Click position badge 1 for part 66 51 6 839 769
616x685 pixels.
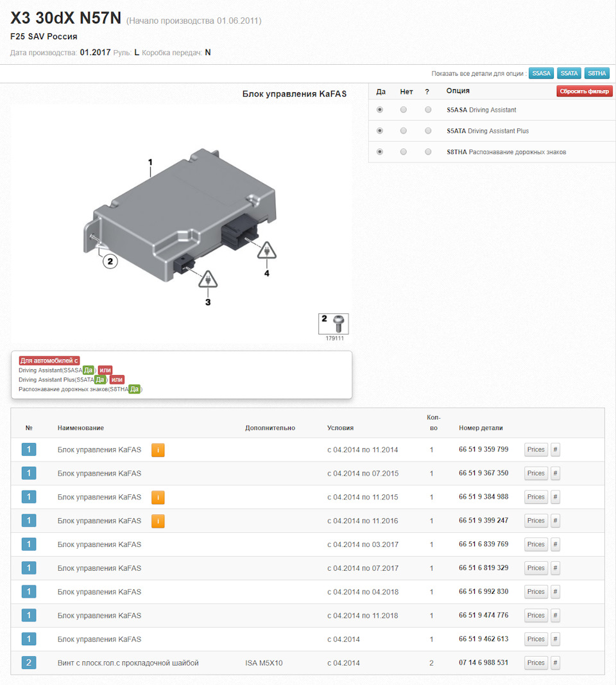pyautogui.click(x=29, y=544)
